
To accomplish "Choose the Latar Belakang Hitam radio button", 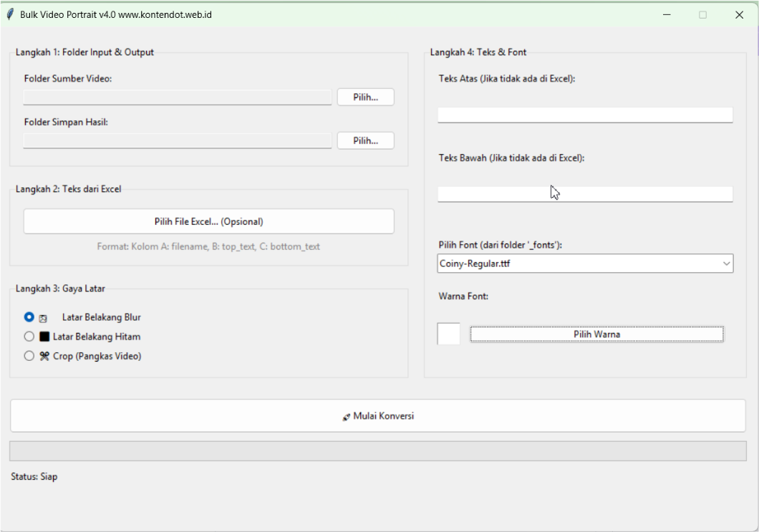I will click(29, 337).
